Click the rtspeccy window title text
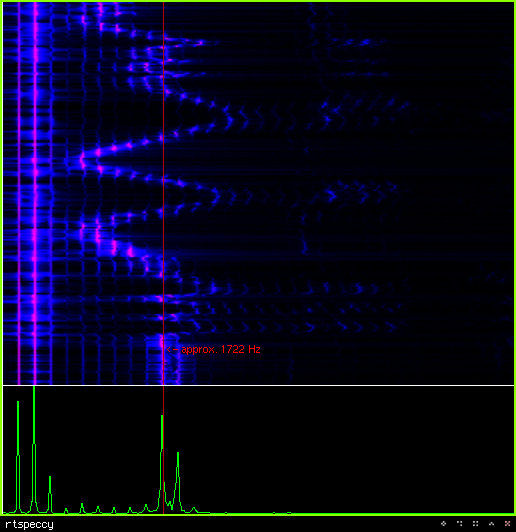Viewport: 516px width, 532px height. tap(30, 525)
